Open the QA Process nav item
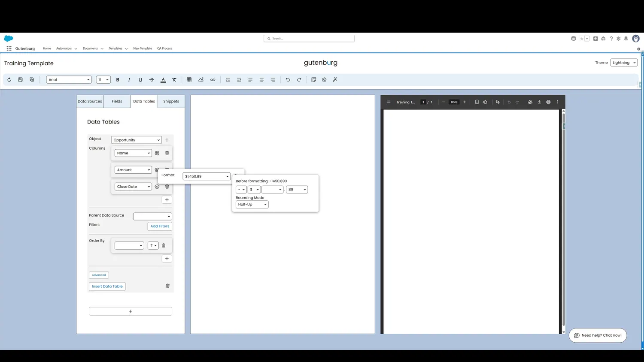This screenshot has height=362, width=644. point(164,48)
